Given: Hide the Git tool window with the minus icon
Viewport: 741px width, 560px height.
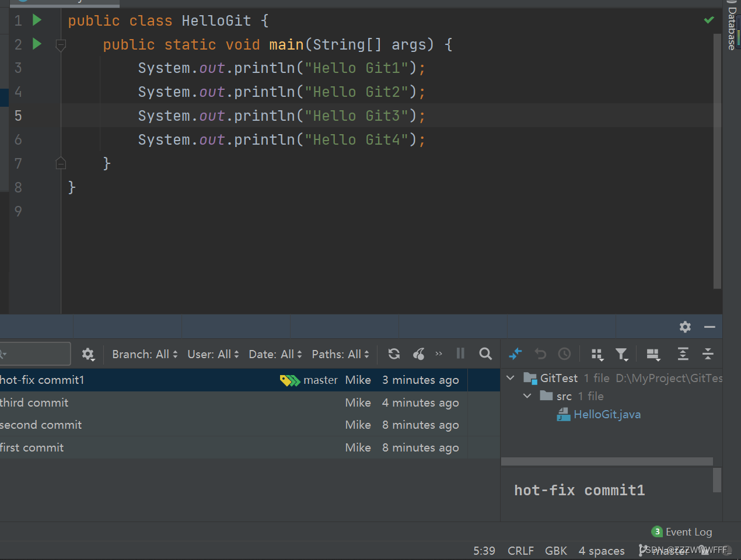Looking at the screenshot, I should point(709,327).
